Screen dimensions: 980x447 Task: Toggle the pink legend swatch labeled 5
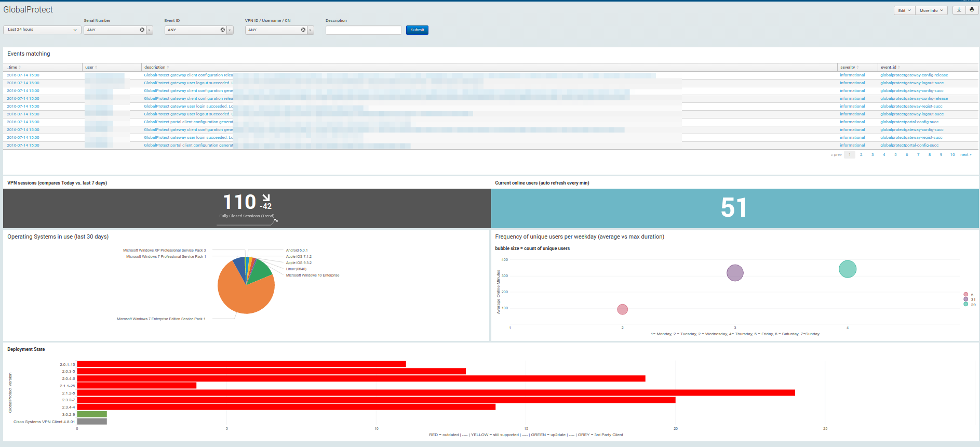[x=965, y=295]
